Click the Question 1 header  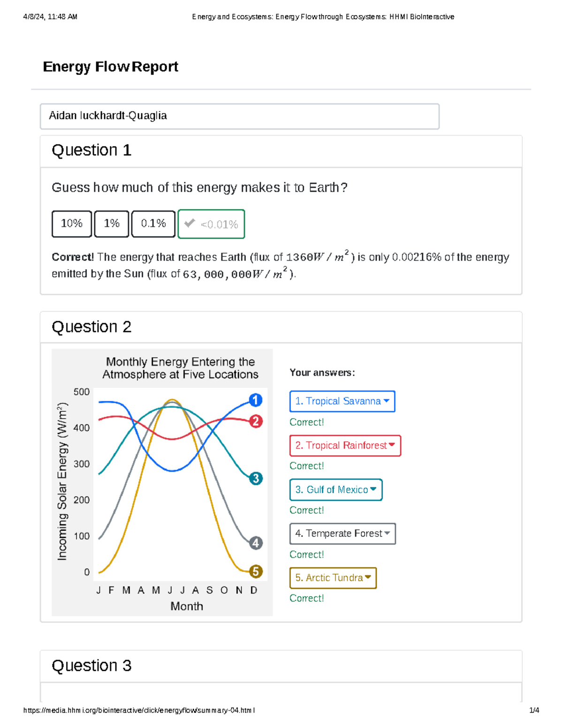(x=91, y=150)
